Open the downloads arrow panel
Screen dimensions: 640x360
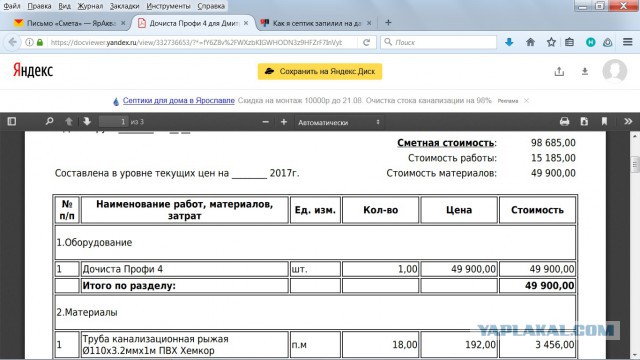point(509,42)
